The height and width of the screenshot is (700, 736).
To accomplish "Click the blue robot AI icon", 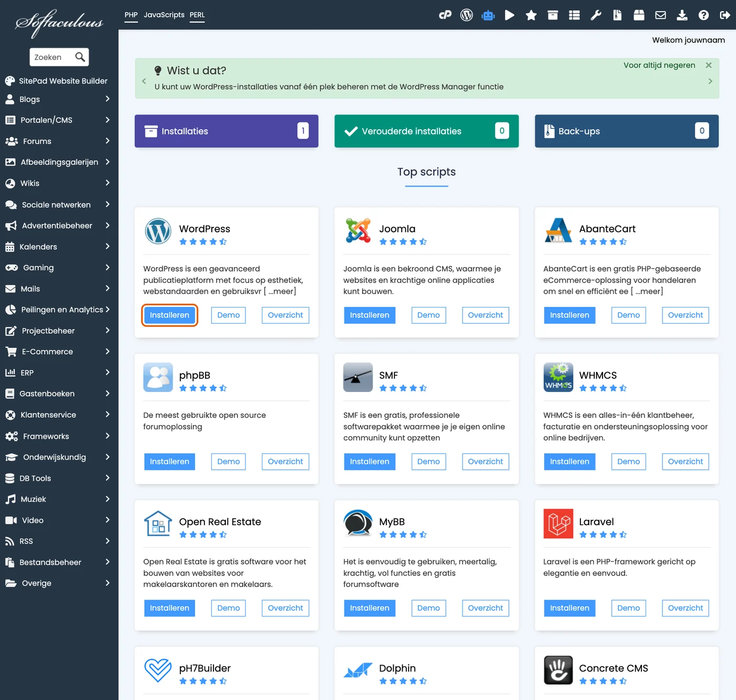I will (x=488, y=15).
